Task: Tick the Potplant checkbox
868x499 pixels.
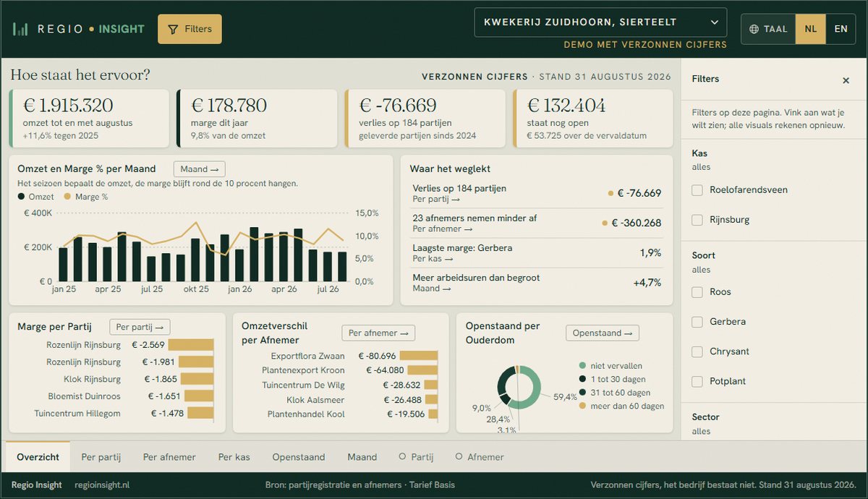Action: coord(697,381)
